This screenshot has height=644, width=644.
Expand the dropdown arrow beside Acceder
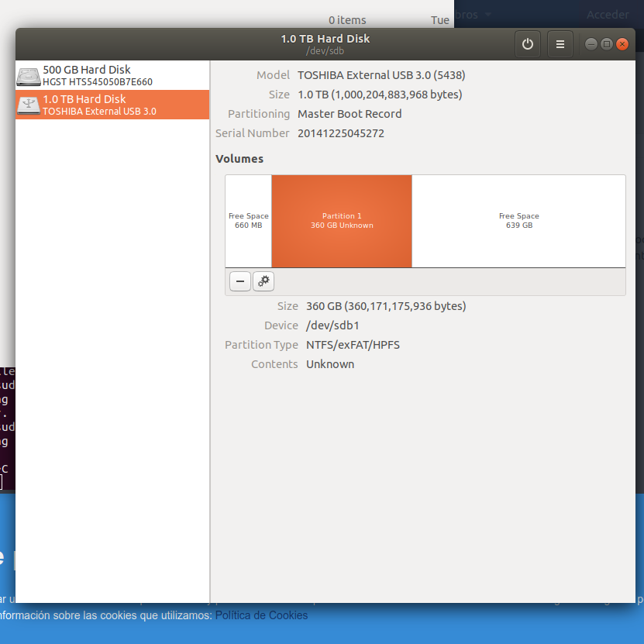point(488,15)
